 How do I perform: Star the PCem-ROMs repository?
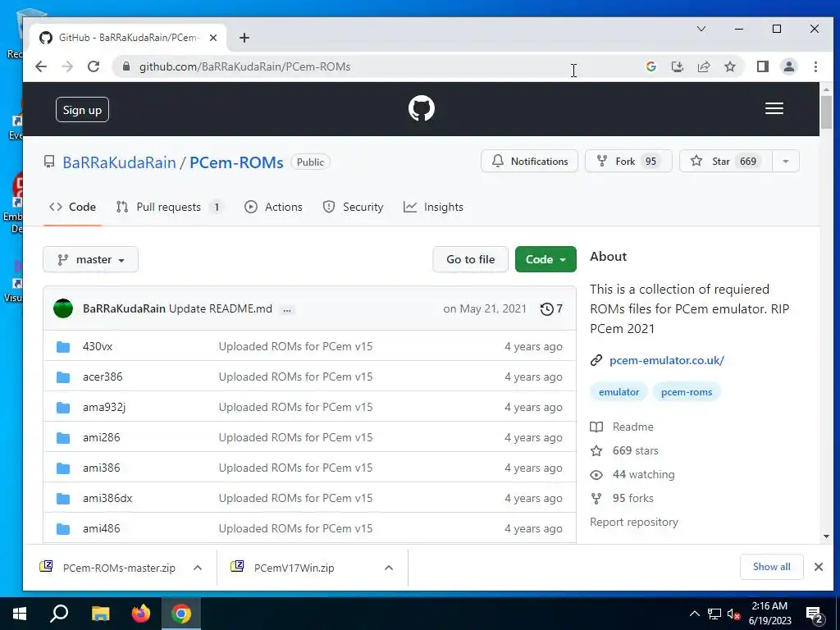pos(726,162)
